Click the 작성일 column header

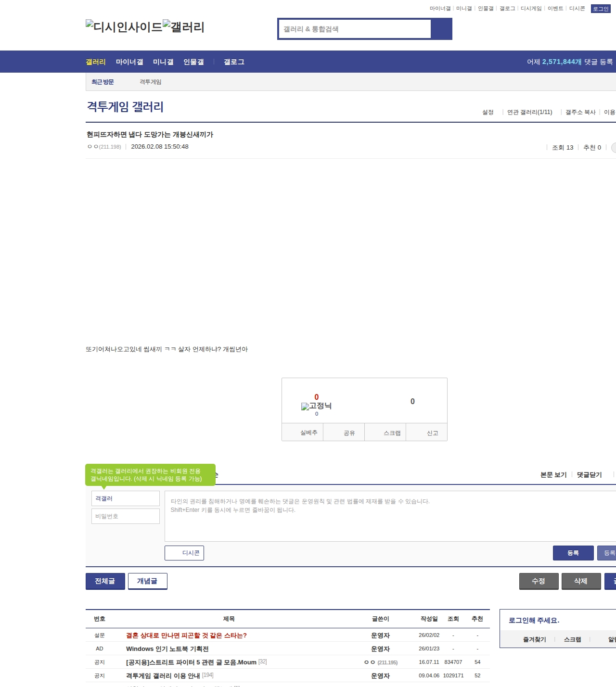(429, 619)
